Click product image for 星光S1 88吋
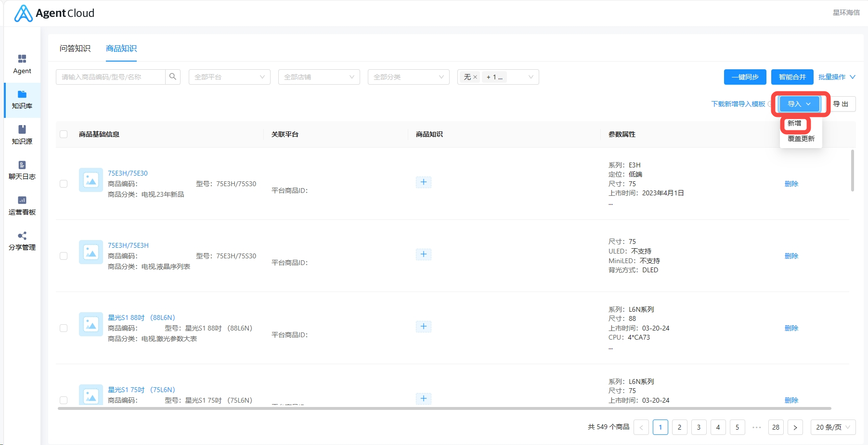This screenshot has width=868, height=445. (91, 324)
